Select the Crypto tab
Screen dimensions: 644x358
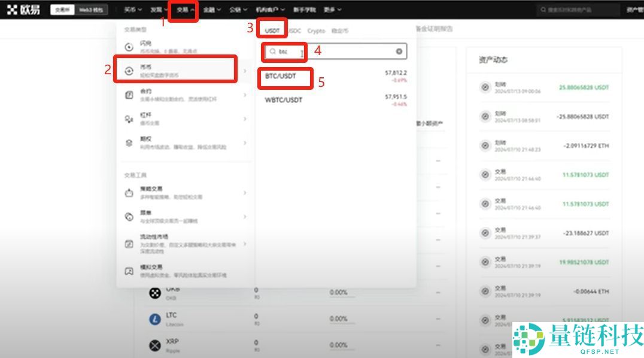click(316, 30)
